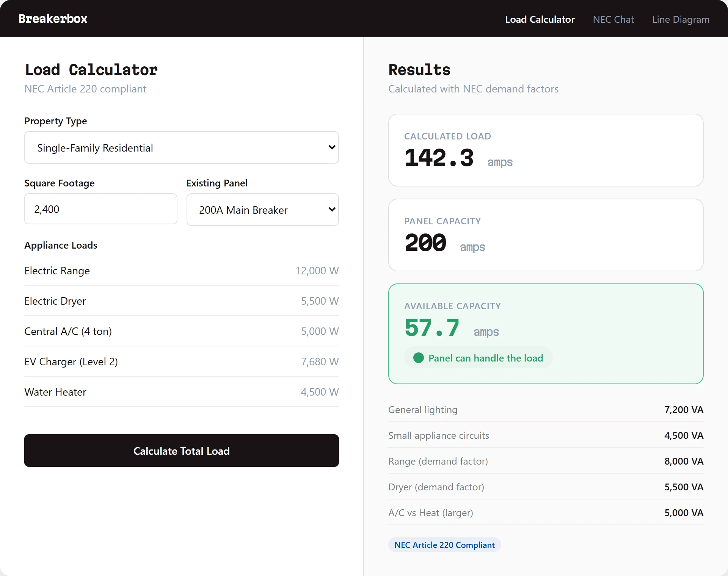
Task: Open the Load Calculator tab
Action: coord(540,19)
